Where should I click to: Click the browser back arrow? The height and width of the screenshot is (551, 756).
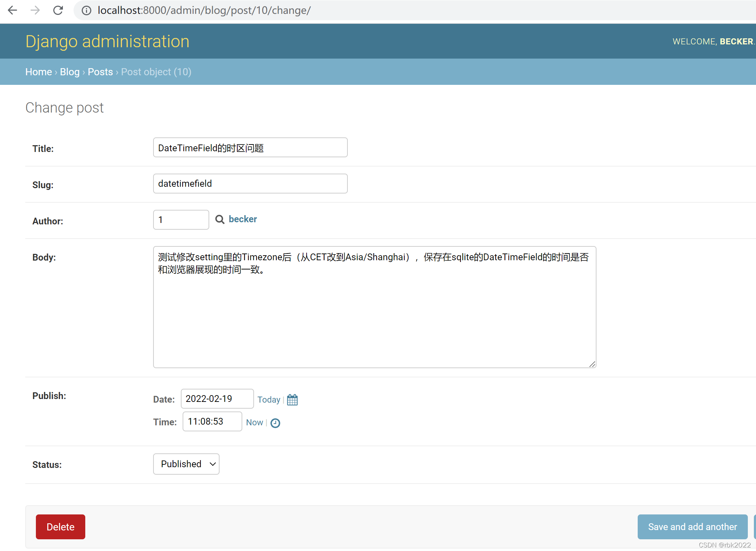12,10
